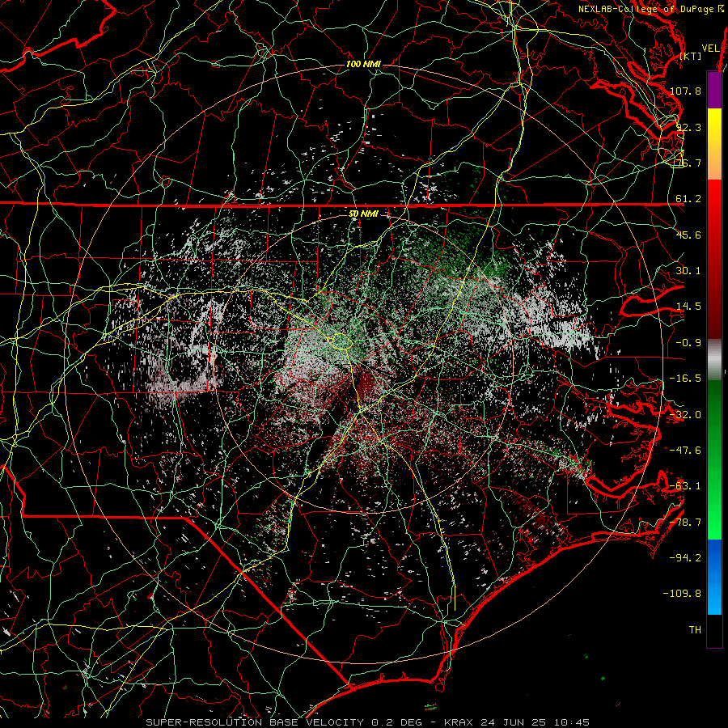Select the -94.2 scale value
Screen dimensions: 728x728
(x=685, y=557)
